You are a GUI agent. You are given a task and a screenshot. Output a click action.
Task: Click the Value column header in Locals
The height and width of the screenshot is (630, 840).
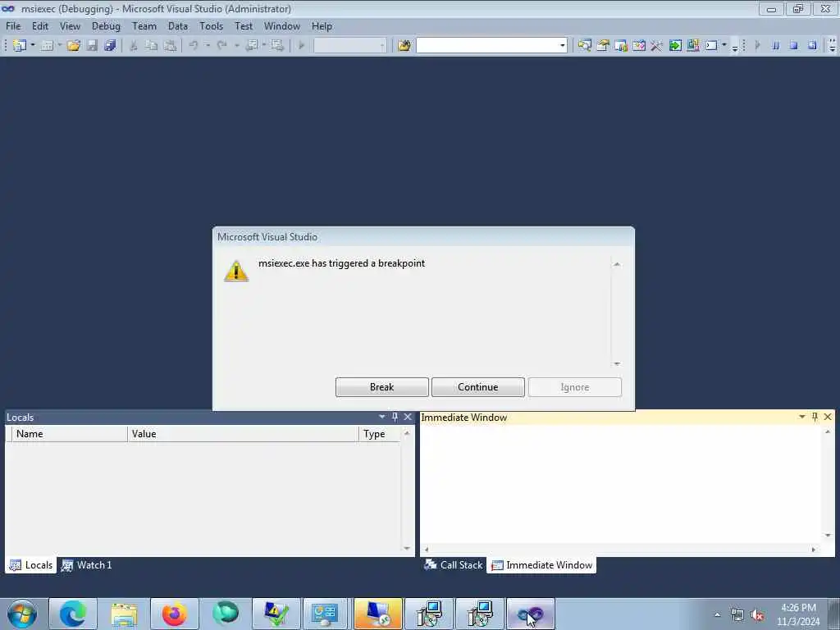click(243, 434)
